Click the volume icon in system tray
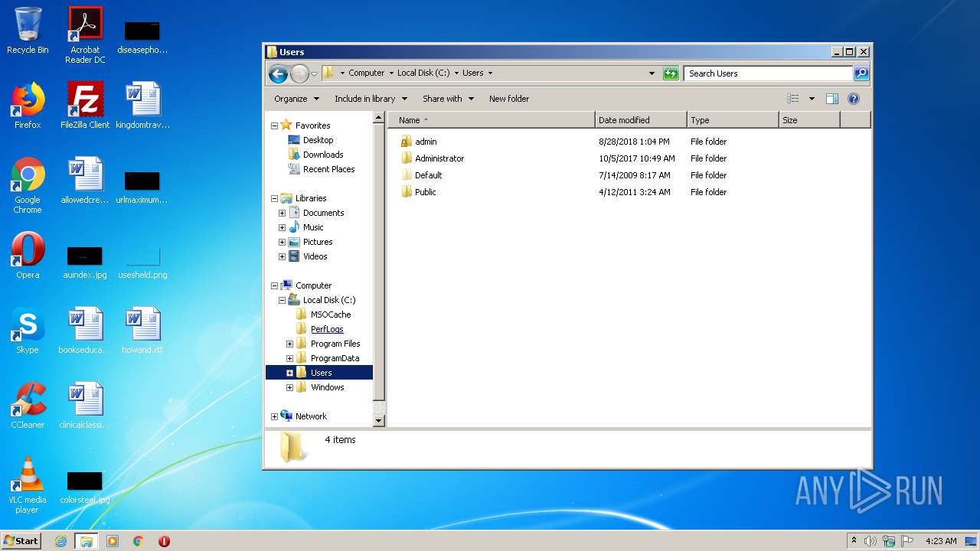The image size is (980, 551). tap(870, 541)
